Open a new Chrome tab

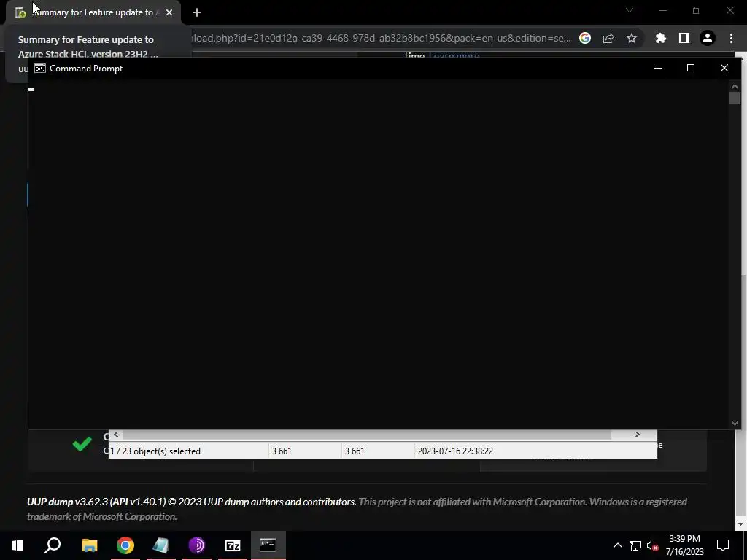(197, 12)
